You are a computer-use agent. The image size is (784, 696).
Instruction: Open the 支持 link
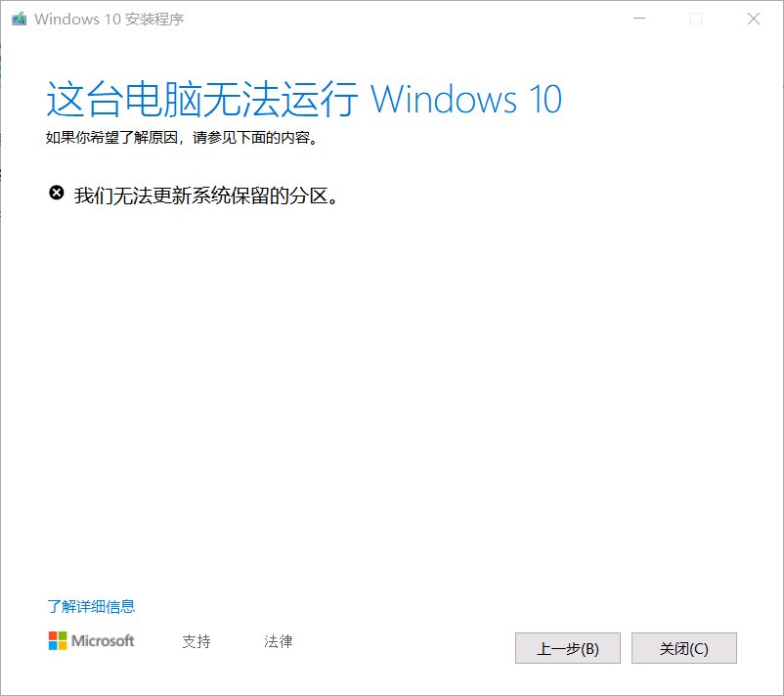click(x=196, y=641)
